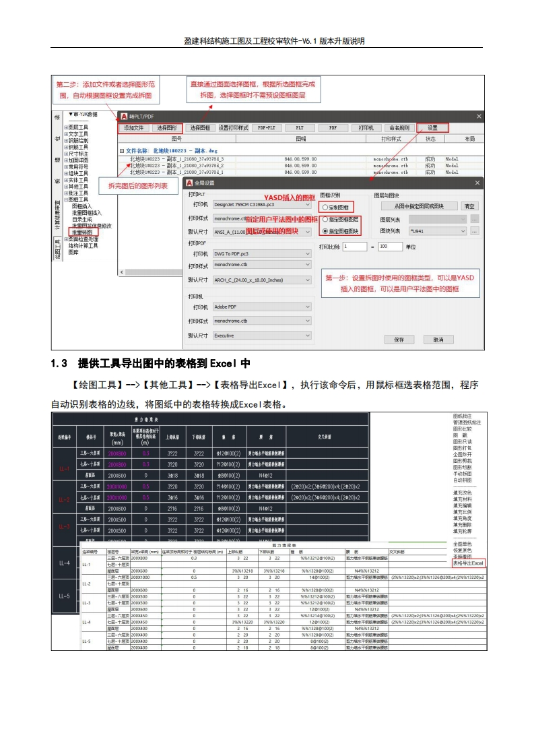The width and height of the screenshot is (534, 756).
Task: Click the 选择图形 button
Action: coord(167,128)
